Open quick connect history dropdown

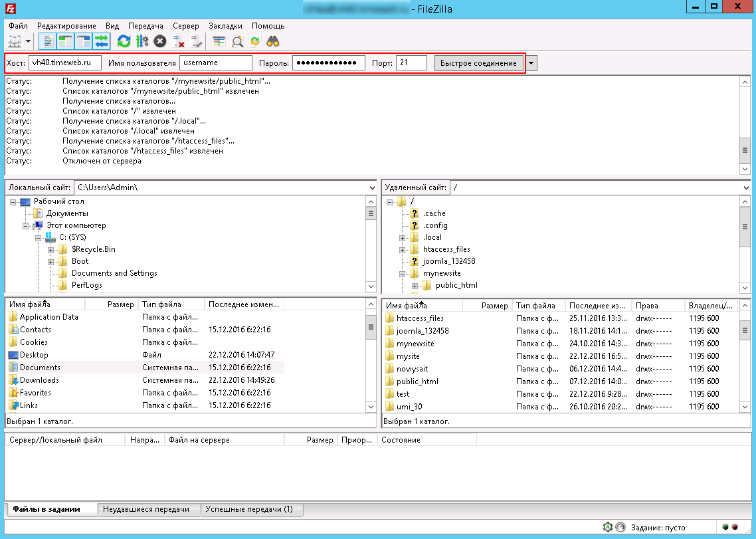coord(531,63)
